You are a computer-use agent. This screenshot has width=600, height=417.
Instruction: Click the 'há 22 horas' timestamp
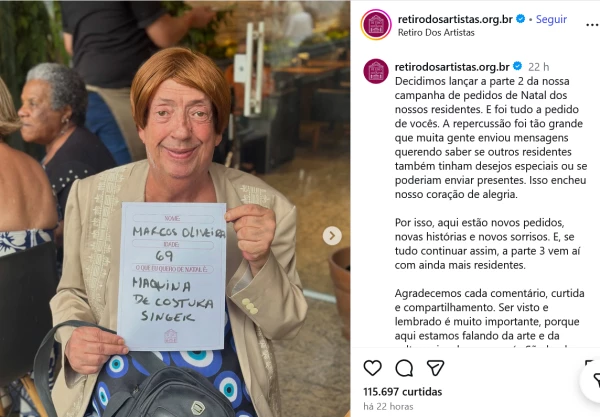point(388,406)
